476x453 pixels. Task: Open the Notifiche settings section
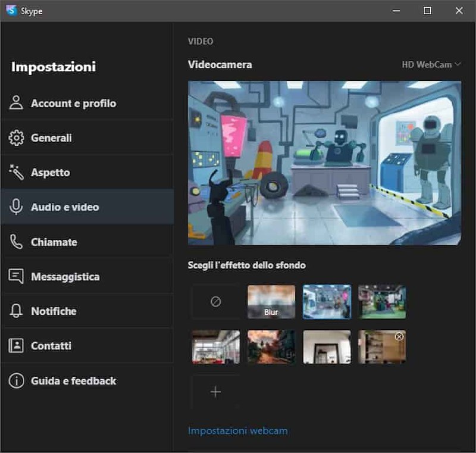87,311
